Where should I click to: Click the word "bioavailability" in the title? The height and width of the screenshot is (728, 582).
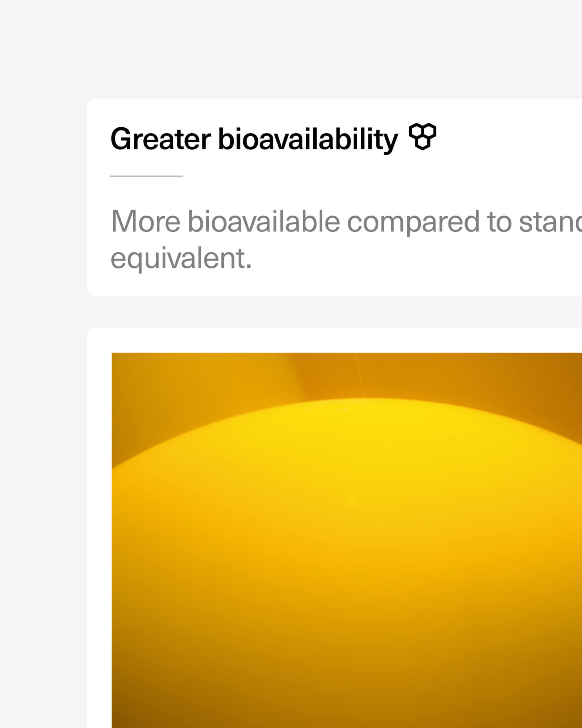click(x=308, y=139)
